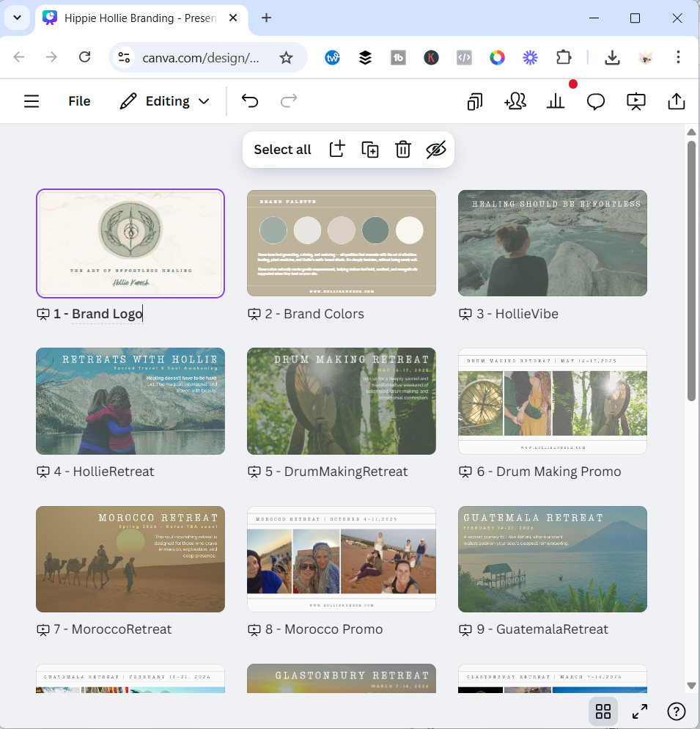Open the Canva hamburger main menu
This screenshot has height=729, width=700.
(32, 101)
